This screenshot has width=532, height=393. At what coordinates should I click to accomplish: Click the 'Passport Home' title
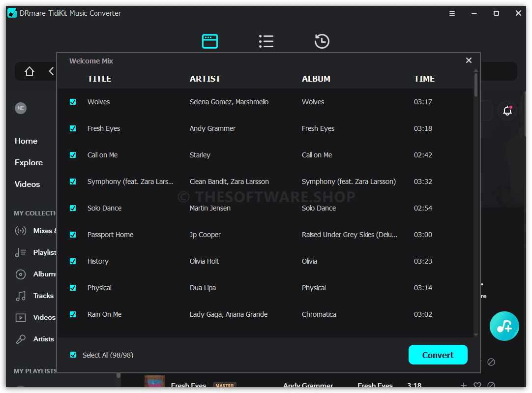pyautogui.click(x=110, y=235)
